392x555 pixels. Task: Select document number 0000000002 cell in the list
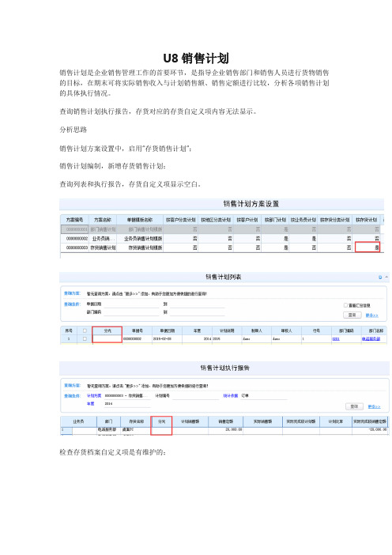tap(138, 338)
